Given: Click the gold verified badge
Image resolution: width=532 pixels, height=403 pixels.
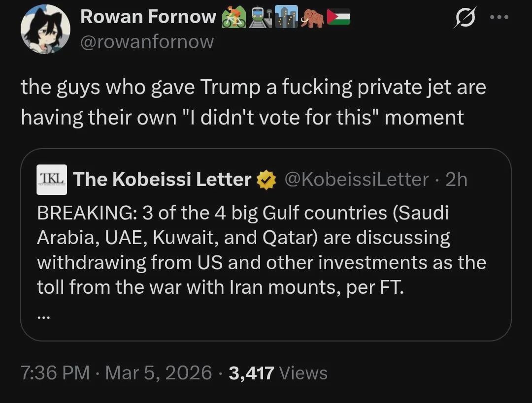Looking at the screenshot, I should coord(266,180).
